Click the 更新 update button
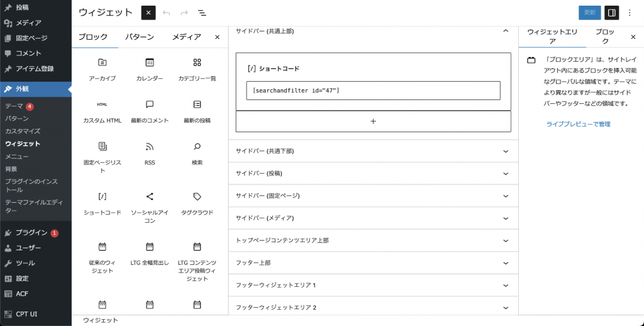644x326 pixels. [x=589, y=13]
